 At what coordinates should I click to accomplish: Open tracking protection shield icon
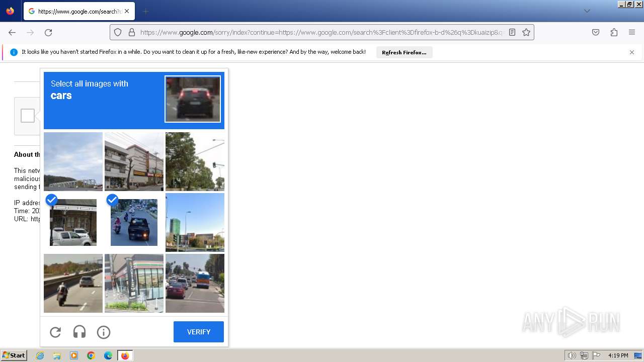pyautogui.click(x=118, y=32)
